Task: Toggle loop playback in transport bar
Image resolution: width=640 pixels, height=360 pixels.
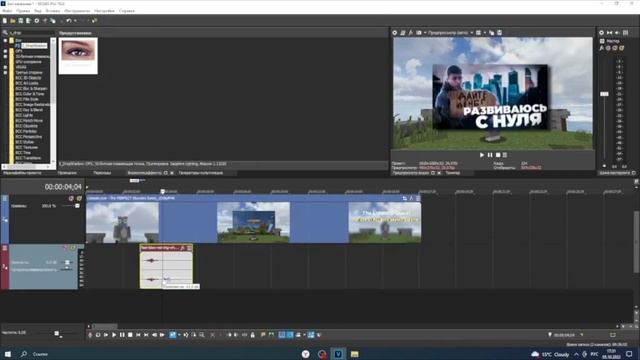Action: [98, 335]
